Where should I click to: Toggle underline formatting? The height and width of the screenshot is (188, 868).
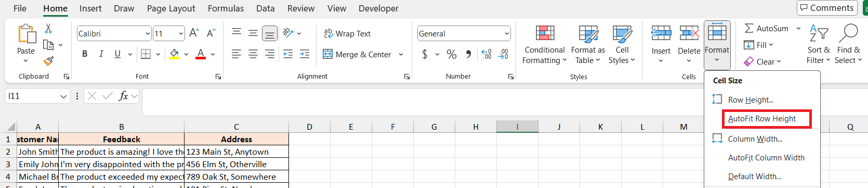point(117,54)
